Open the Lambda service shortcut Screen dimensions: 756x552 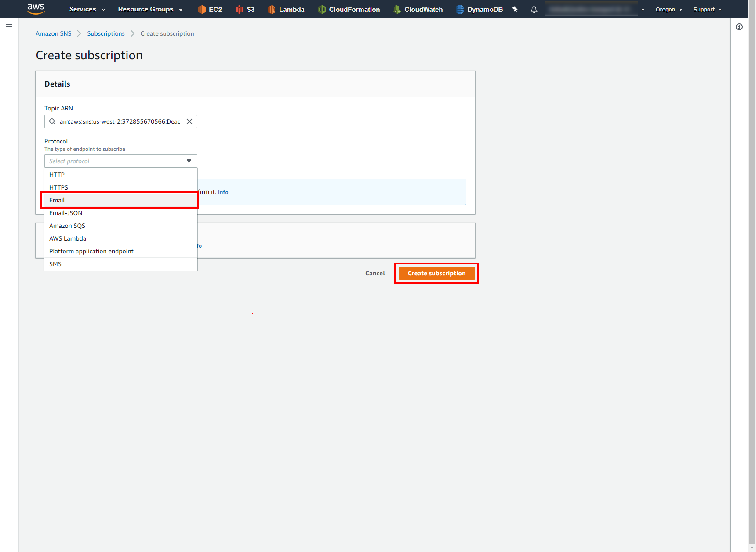[x=286, y=9]
